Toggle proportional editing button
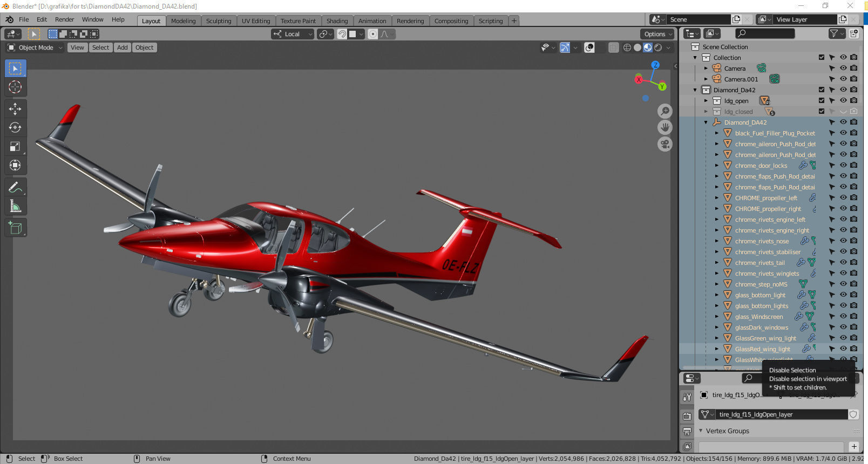 click(x=372, y=34)
